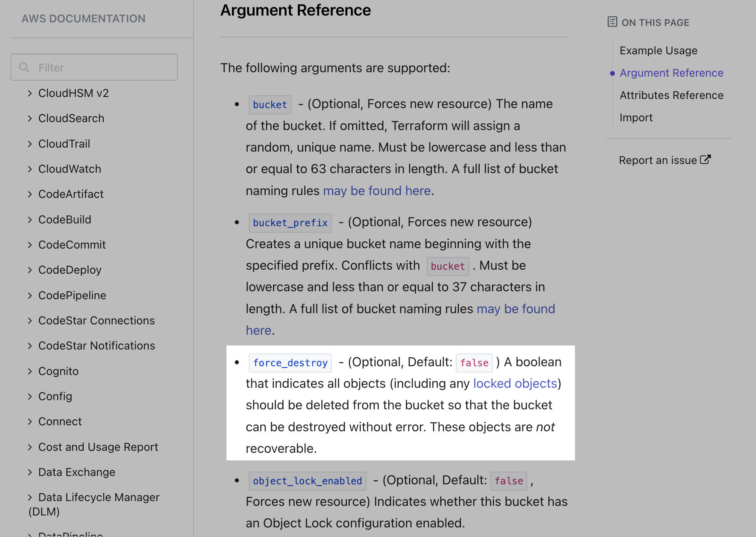Click the bucket_prefix argument anchor
This screenshot has height=537, width=756.
[x=290, y=223]
